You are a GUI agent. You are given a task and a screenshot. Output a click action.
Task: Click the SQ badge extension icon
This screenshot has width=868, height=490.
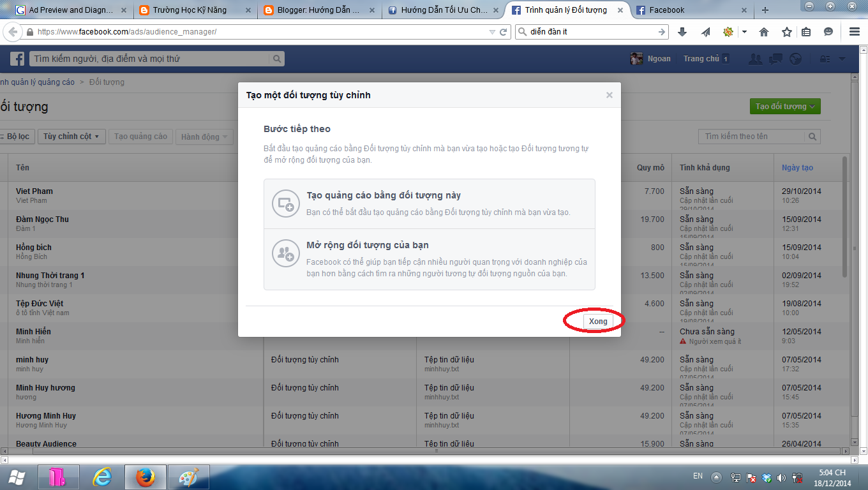click(x=728, y=32)
